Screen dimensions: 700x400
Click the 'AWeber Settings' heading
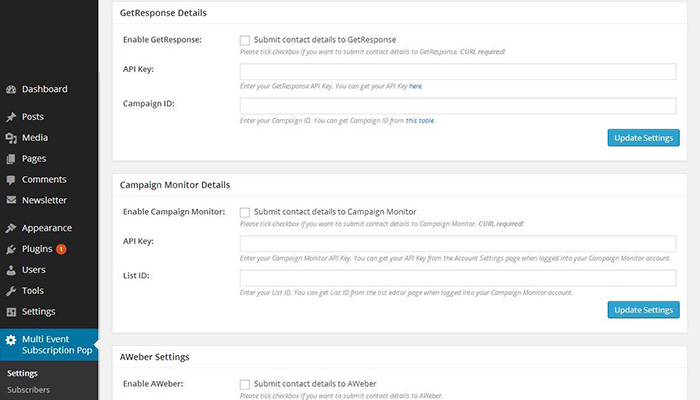[x=154, y=357]
